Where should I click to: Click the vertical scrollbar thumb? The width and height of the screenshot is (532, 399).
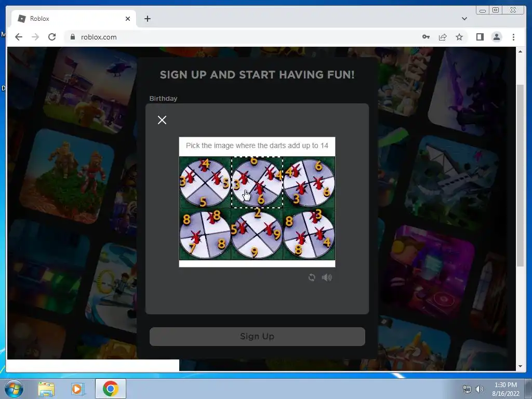coord(520,176)
